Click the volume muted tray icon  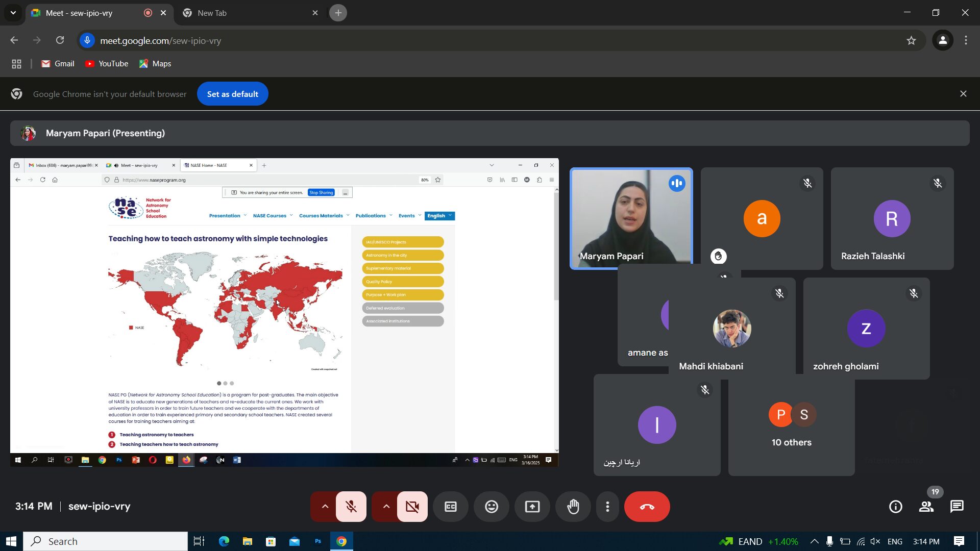coord(875,541)
